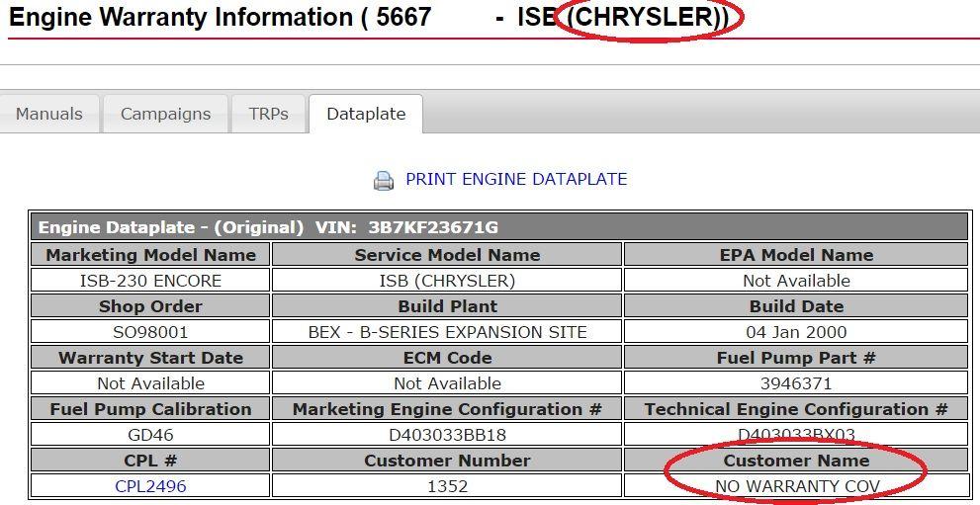This screenshot has width=980, height=505.
Task: Switch to the Manuals tab
Action: (48, 114)
